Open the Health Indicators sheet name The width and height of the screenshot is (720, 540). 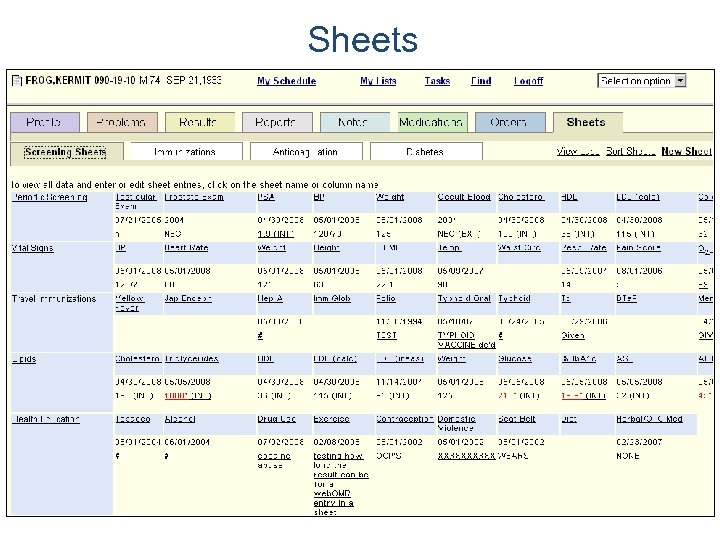pyautogui.click(x=46, y=419)
